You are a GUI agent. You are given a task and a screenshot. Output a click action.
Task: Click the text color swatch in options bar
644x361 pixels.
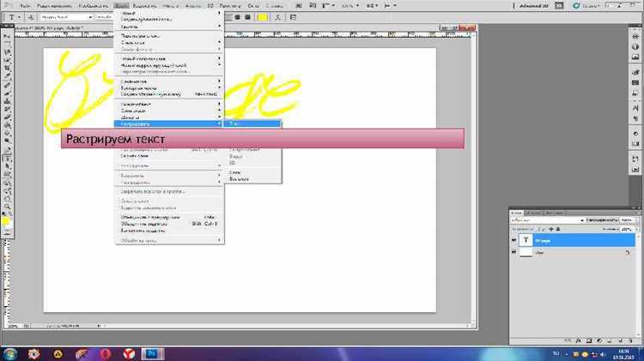[263, 17]
